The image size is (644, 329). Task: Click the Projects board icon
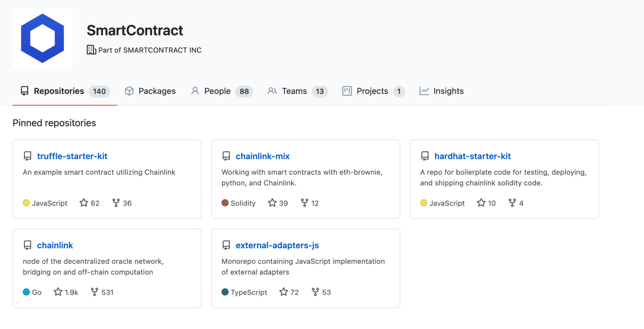(x=347, y=91)
